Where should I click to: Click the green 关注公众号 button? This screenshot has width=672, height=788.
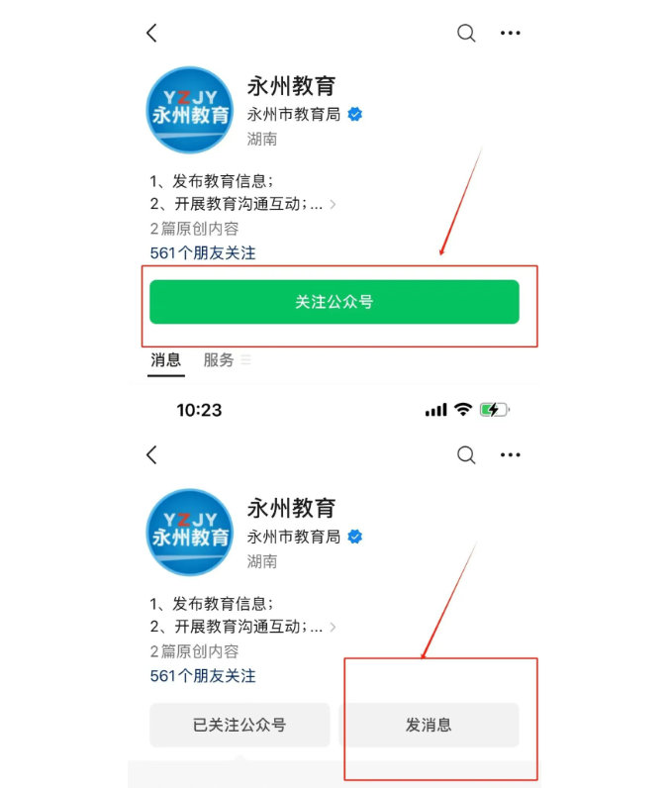click(335, 302)
